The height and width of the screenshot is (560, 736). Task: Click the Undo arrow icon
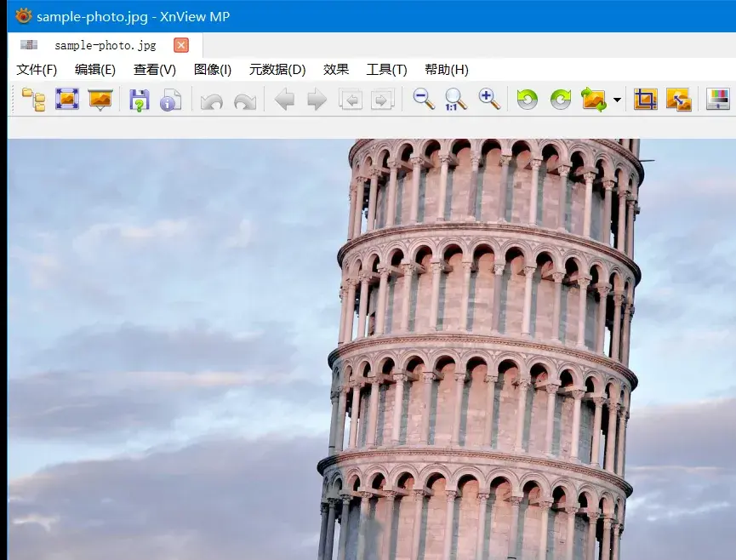tap(211, 101)
